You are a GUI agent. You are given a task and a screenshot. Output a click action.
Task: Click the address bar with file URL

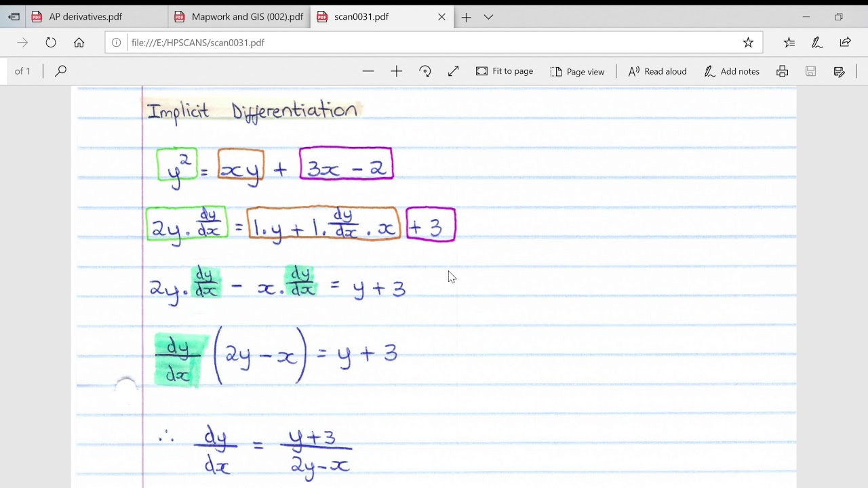point(434,43)
